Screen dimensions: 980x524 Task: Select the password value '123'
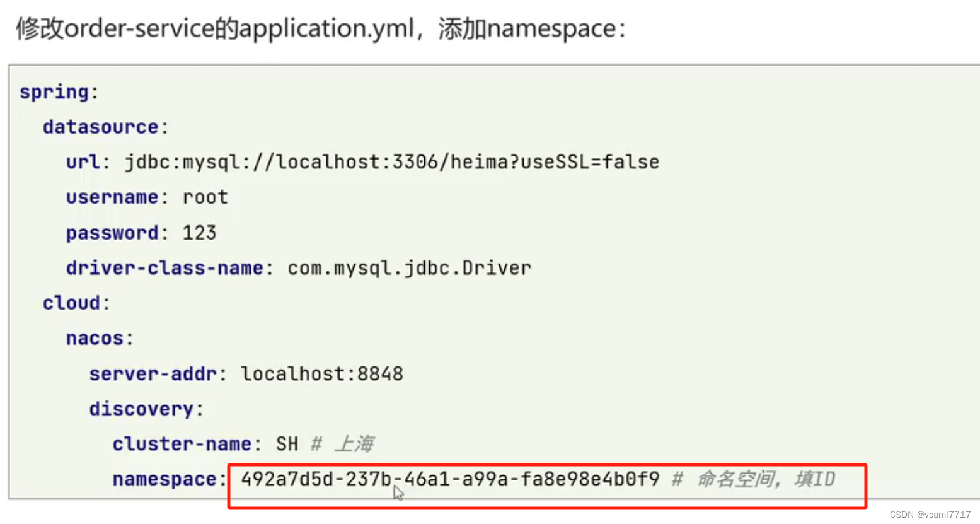click(x=199, y=233)
